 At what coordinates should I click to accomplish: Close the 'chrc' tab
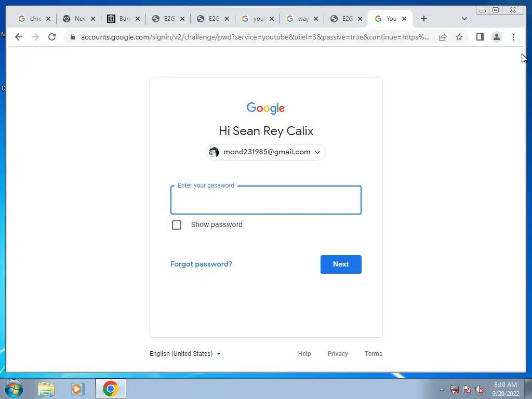(48, 19)
